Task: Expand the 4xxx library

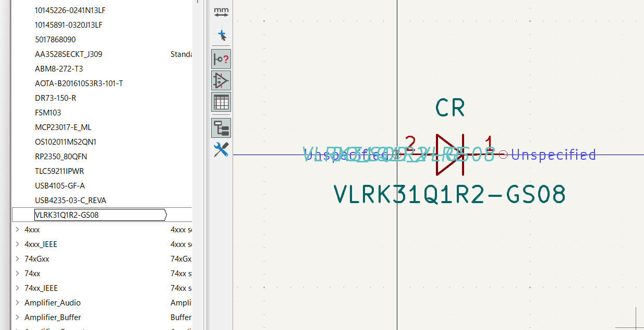Action: tap(17, 230)
